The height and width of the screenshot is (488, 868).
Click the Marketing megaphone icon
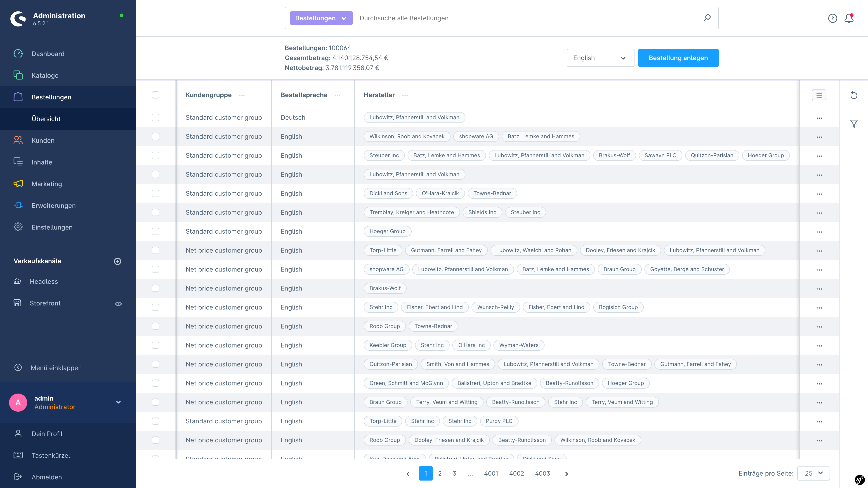18,183
